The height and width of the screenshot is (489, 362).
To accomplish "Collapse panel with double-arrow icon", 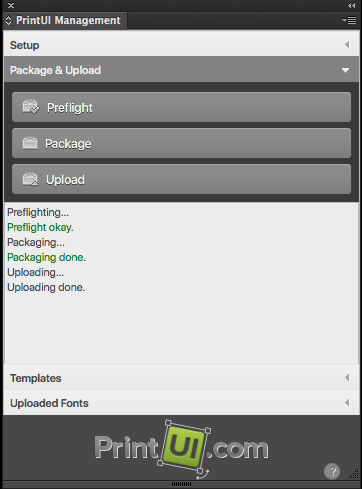I will click(351, 5).
